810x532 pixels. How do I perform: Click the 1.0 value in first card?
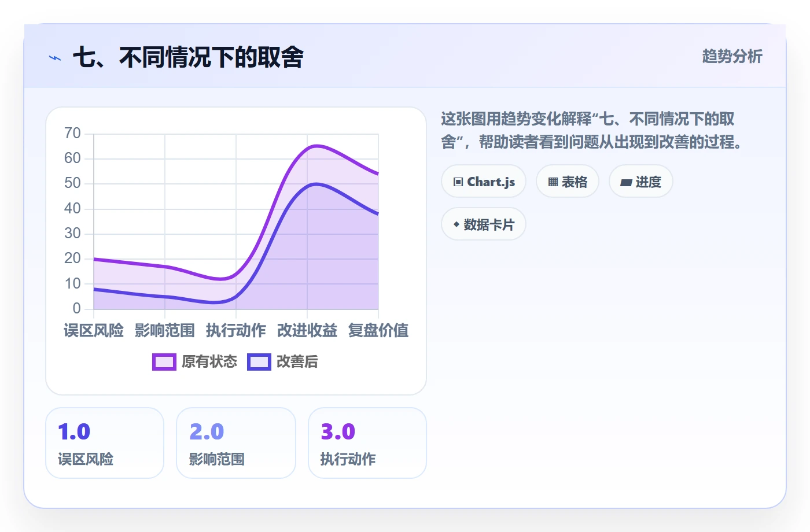click(74, 432)
